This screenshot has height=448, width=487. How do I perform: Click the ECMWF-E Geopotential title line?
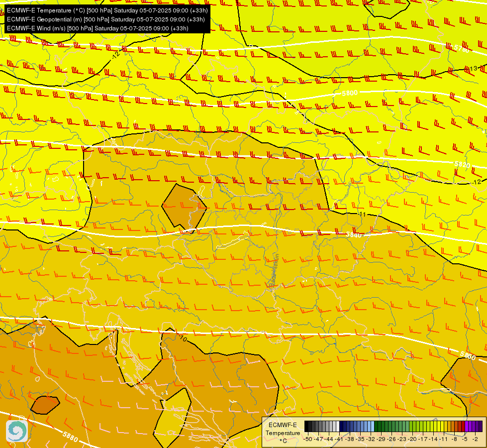(105, 19)
